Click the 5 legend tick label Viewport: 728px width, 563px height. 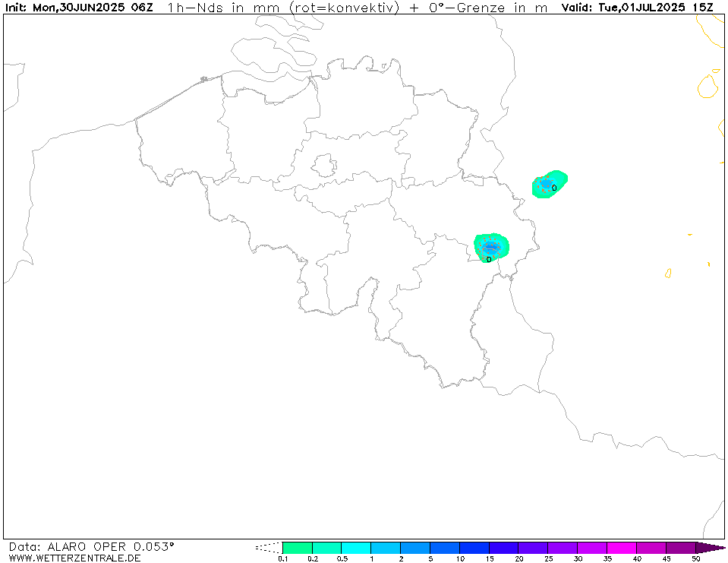tap(430, 558)
